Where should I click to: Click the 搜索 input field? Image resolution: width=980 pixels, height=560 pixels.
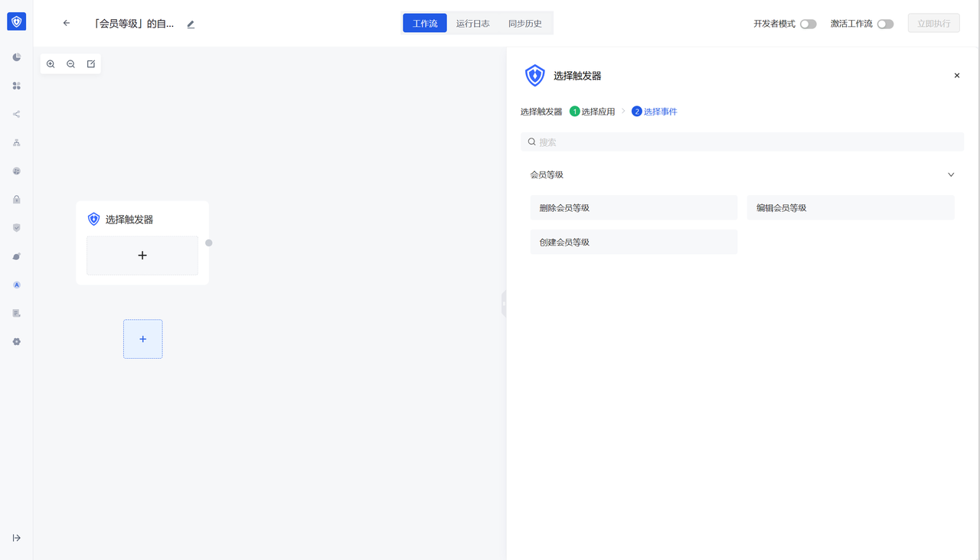742,142
